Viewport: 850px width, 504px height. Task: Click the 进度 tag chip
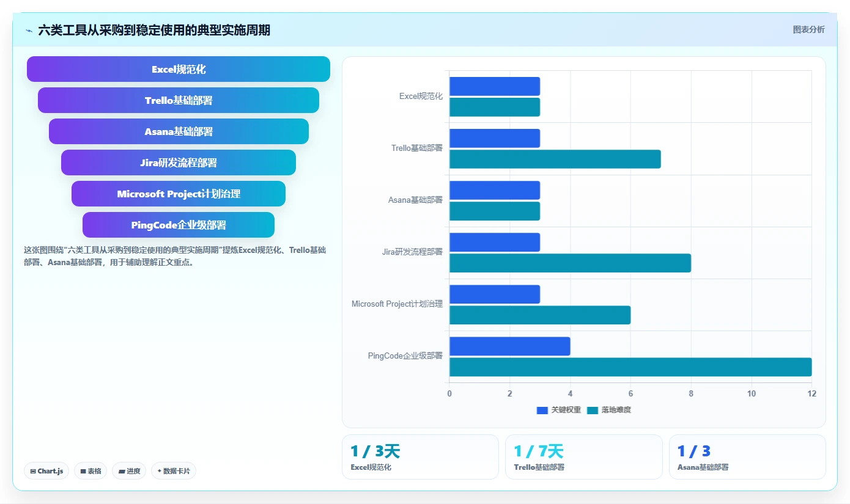[129, 471]
